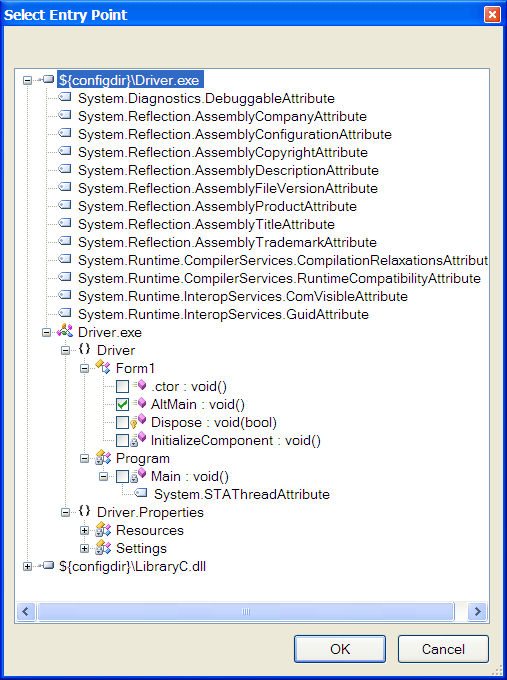This screenshot has height=680, width=507.
Task: Click tag icon next to AssemblyCopyrightAttribute
Action: click(x=65, y=151)
